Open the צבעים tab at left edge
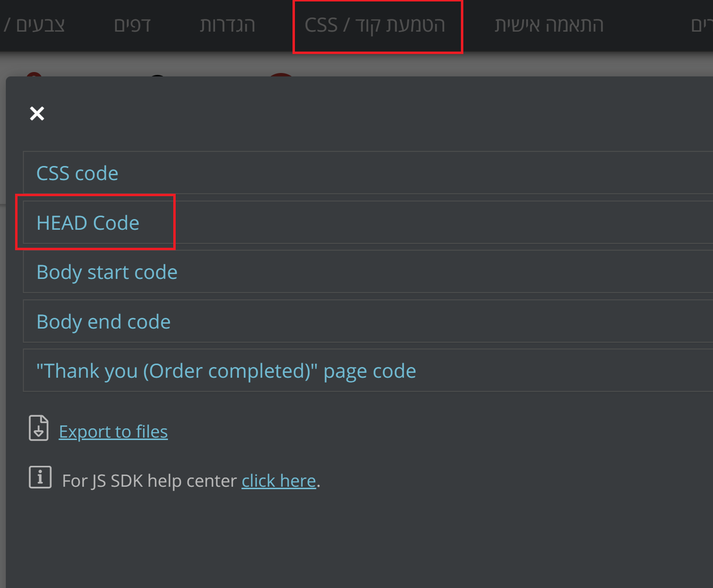This screenshot has height=588, width=713. (x=39, y=25)
